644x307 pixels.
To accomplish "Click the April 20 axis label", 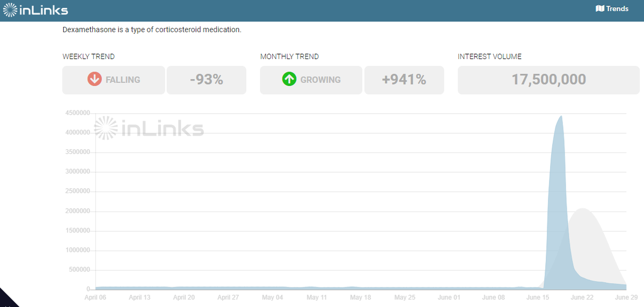I will (184, 297).
